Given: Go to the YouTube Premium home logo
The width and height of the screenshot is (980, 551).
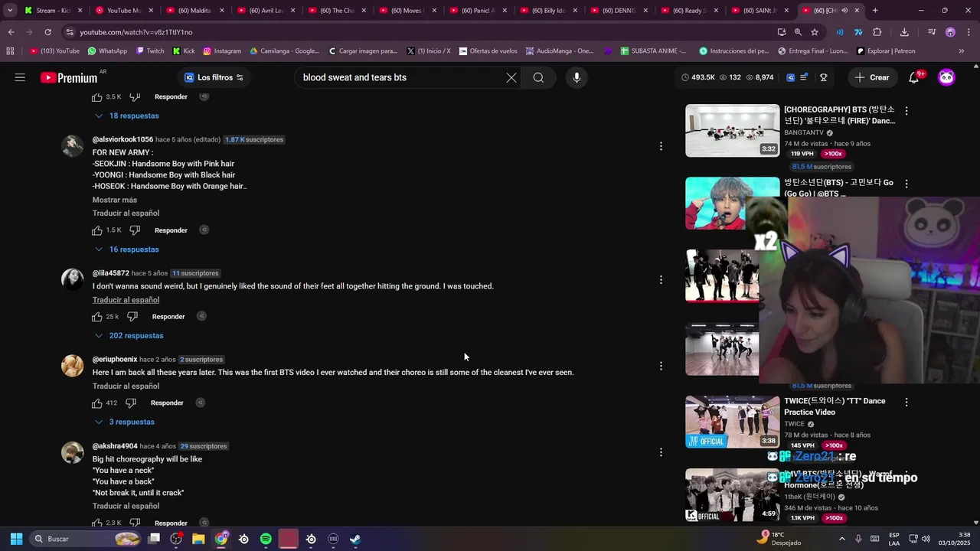Looking at the screenshot, I should (69, 77).
